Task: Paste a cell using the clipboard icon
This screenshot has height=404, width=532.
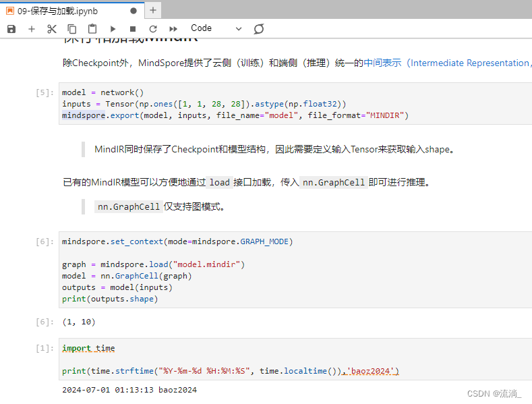Action: tap(92, 29)
